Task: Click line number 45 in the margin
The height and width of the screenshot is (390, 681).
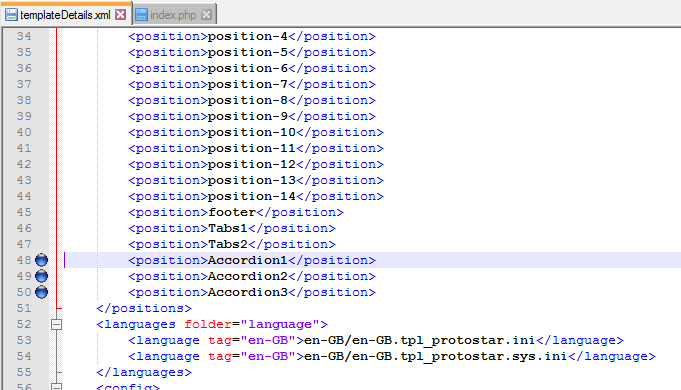Action: 24,212
